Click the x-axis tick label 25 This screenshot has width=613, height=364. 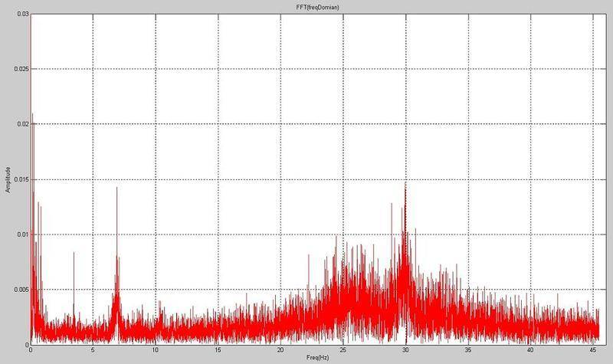pos(343,350)
